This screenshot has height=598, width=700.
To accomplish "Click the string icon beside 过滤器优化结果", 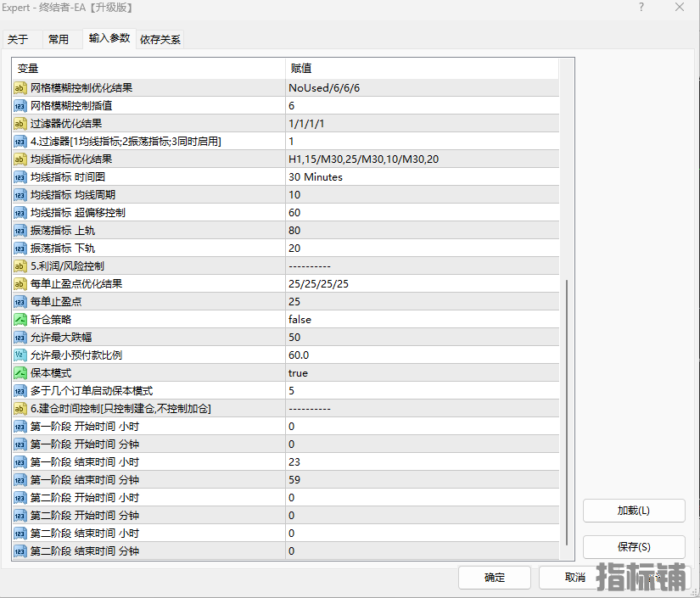I will (x=20, y=124).
